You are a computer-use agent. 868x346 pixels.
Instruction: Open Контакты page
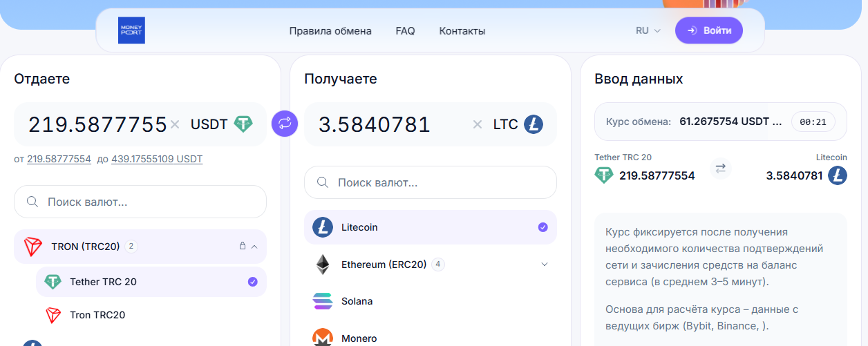(x=462, y=31)
